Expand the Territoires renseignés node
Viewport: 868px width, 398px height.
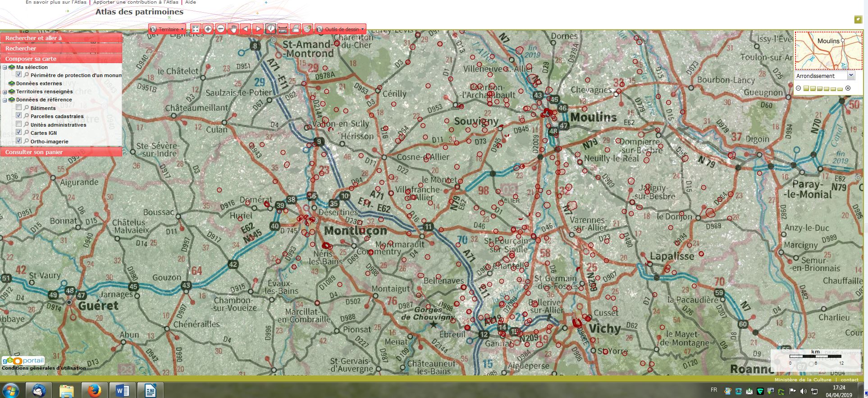[5, 92]
